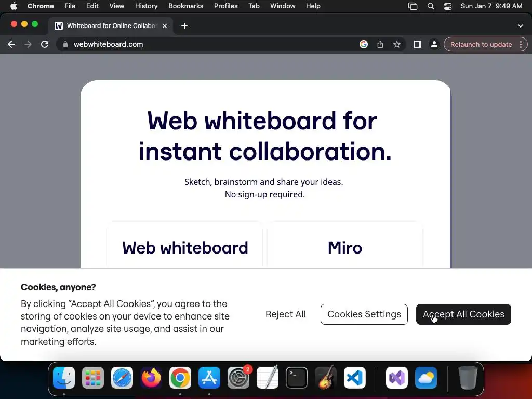Image resolution: width=532 pixels, height=399 pixels.
Task: Click 'No sign-up required.' text
Action: (264, 194)
